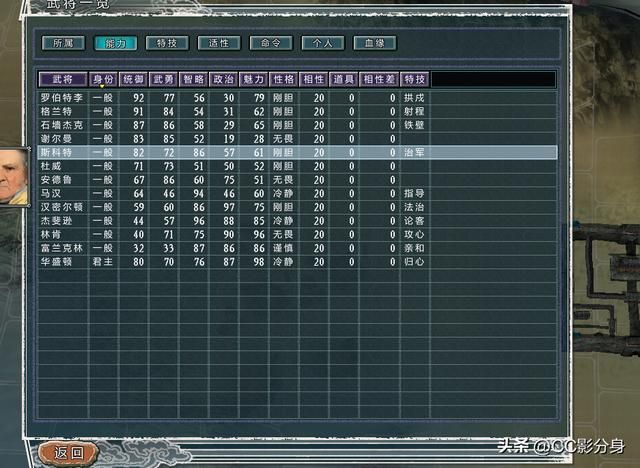Sort by 道具 column header
This screenshot has height=468, width=640.
coord(344,79)
